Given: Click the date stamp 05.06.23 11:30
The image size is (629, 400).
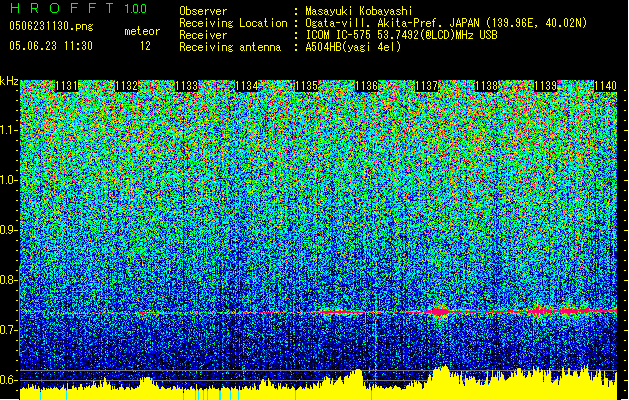Looking at the screenshot, I should point(51,46).
